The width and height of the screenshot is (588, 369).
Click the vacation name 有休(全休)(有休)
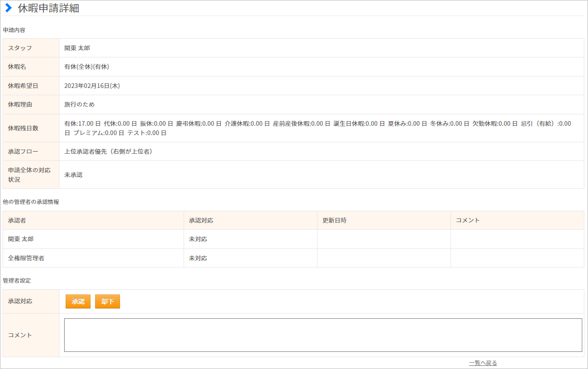(87, 67)
